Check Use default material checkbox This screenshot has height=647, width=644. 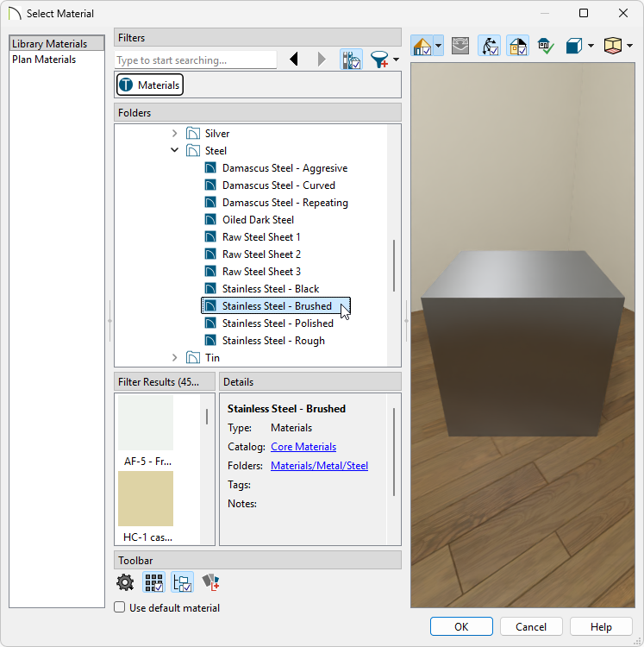(120, 607)
